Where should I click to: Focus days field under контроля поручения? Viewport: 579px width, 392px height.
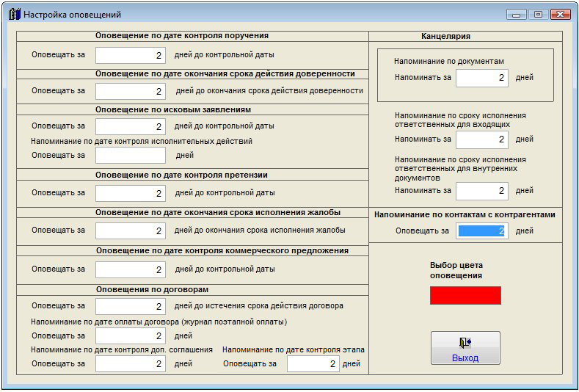(x=131, y=55)
